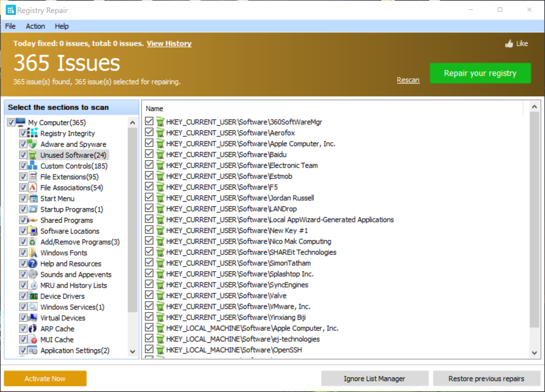Open the Help menu

point(62,26)
